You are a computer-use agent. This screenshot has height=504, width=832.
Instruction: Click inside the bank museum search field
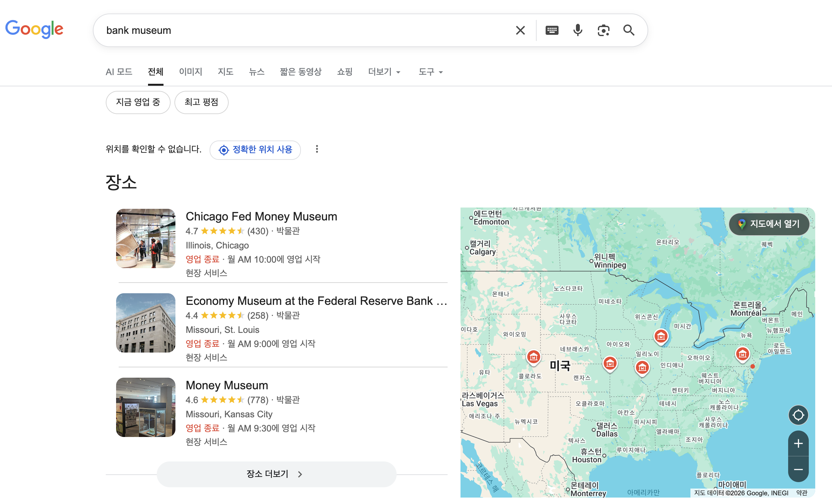(304, 30)
